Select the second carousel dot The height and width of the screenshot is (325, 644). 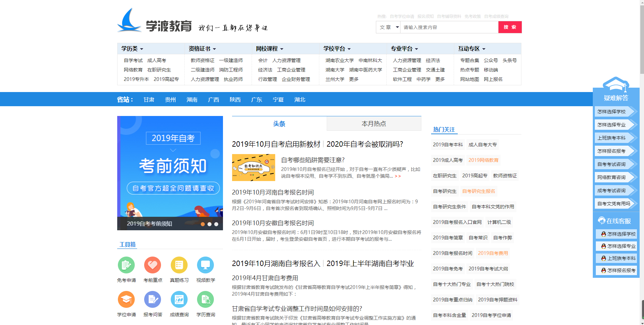tap(210, 224)
